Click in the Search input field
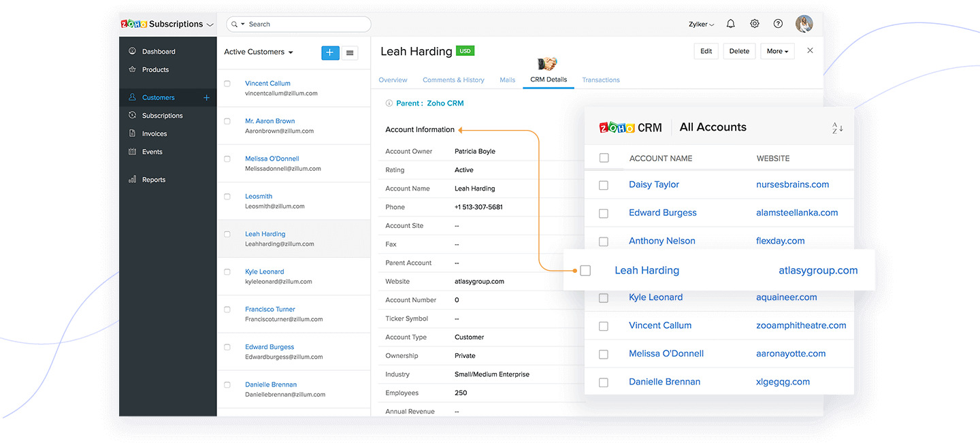Screen dimensions: 980x443 click(299, 24)
